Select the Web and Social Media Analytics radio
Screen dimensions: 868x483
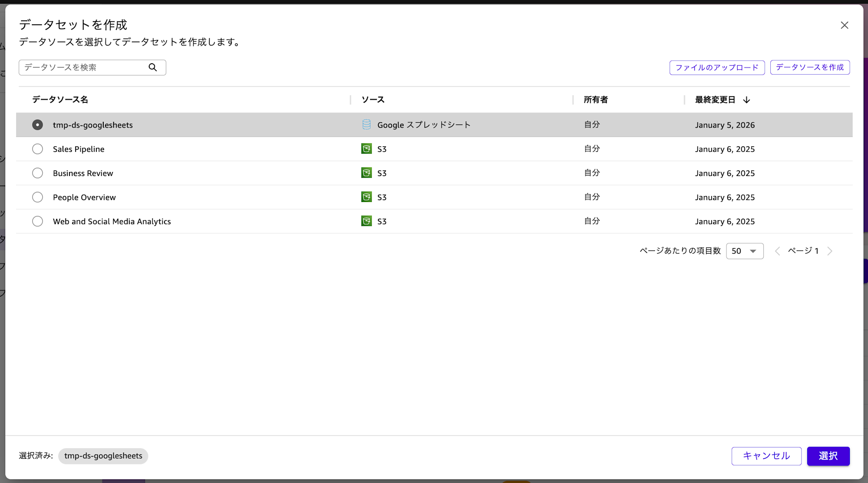click(37, 221)
